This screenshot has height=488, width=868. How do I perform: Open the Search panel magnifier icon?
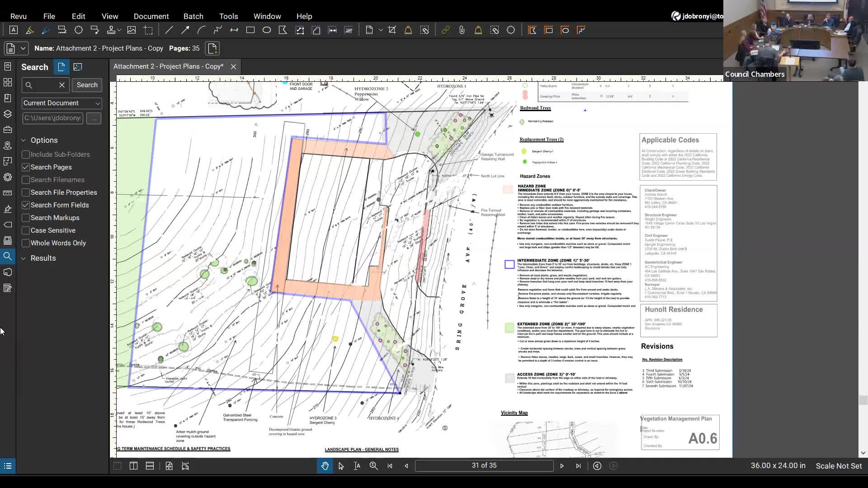point(8,256)
